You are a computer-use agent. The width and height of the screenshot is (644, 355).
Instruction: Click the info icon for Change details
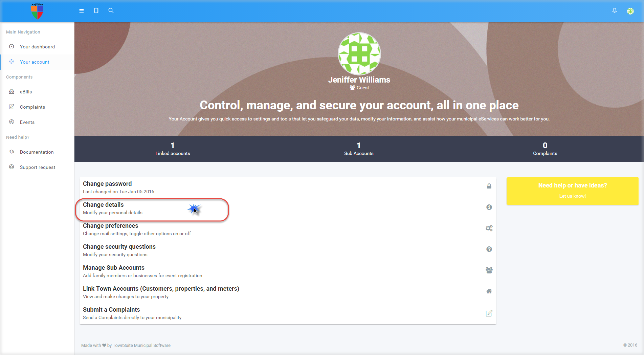tap(489, 207)
